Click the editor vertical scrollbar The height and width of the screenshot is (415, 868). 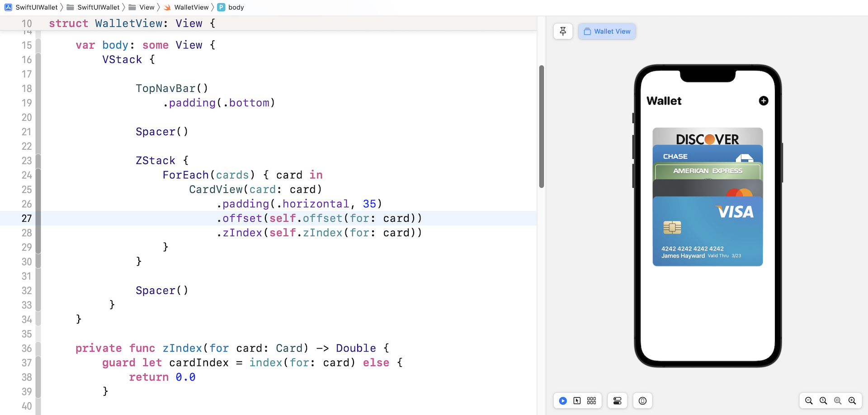541,127
